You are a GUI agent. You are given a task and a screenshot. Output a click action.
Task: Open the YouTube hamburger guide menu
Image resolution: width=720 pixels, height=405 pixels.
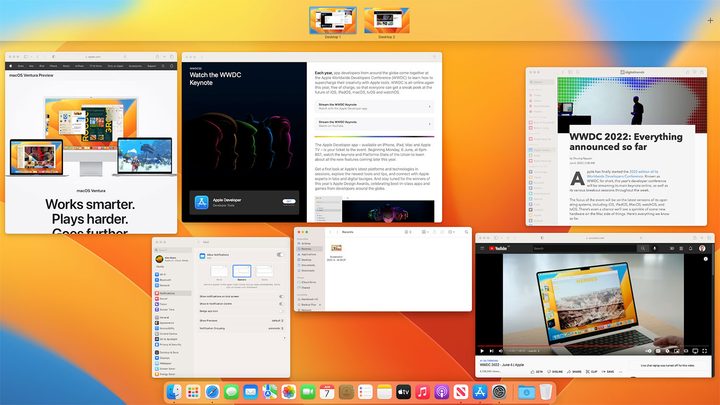482,248
